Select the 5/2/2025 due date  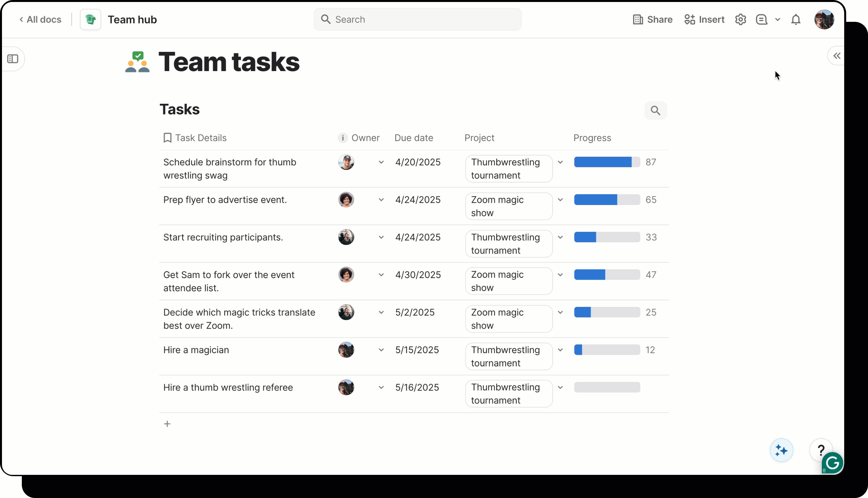[x=415, y=312]
